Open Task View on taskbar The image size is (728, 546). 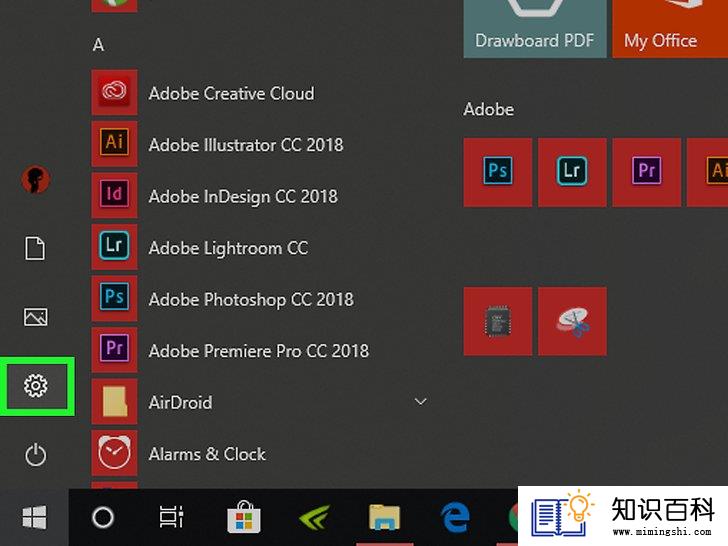pyautogui.click(x=172, y=517)
